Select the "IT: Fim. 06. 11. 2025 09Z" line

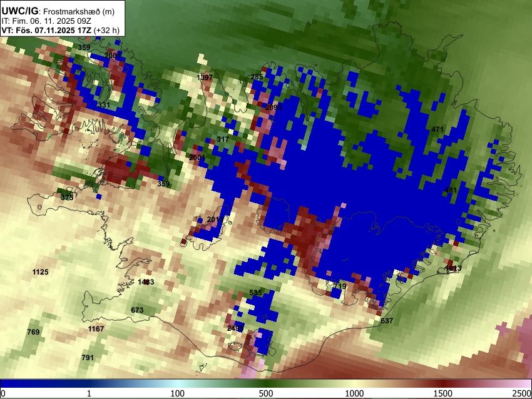pyautogui.click(x=46, y=21)
